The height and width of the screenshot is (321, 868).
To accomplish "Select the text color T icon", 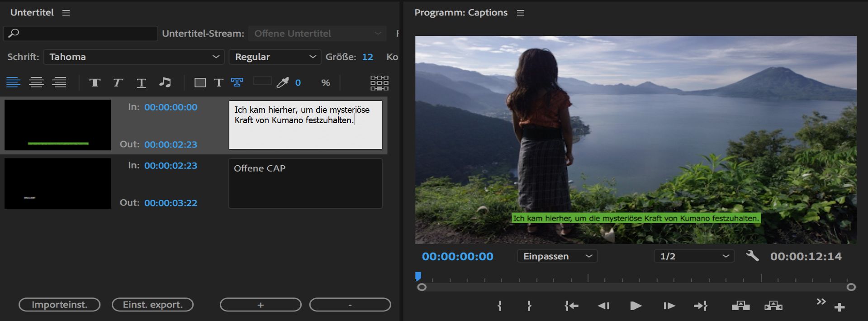I will (x=218, y=82).
